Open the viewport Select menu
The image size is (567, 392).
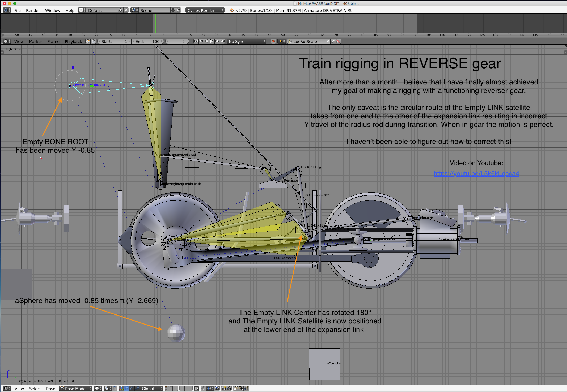[x=35, y=389]
